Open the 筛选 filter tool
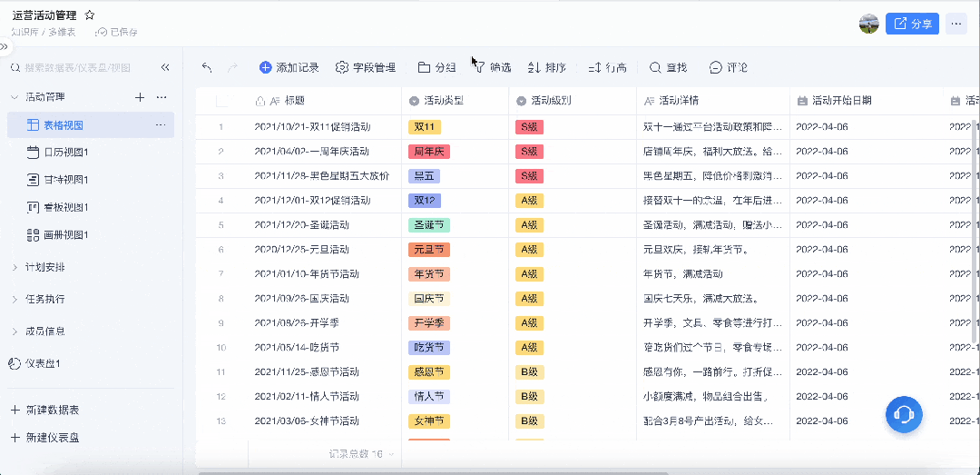980x475 pixels. (492, 67)
